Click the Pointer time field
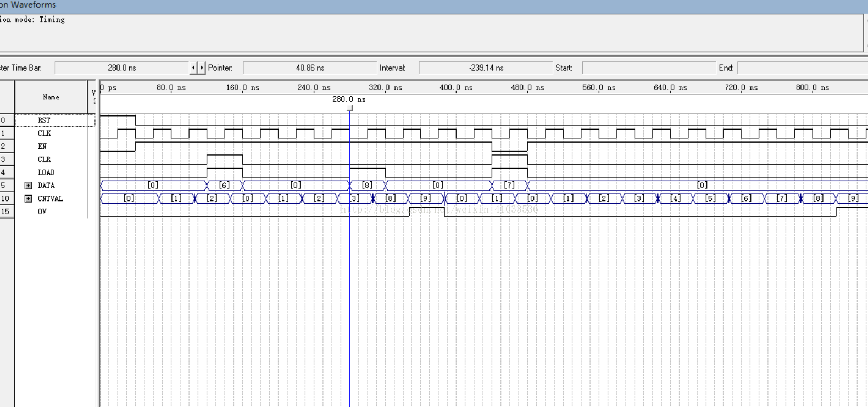This screenshot has width=868, height=407. 310,68
